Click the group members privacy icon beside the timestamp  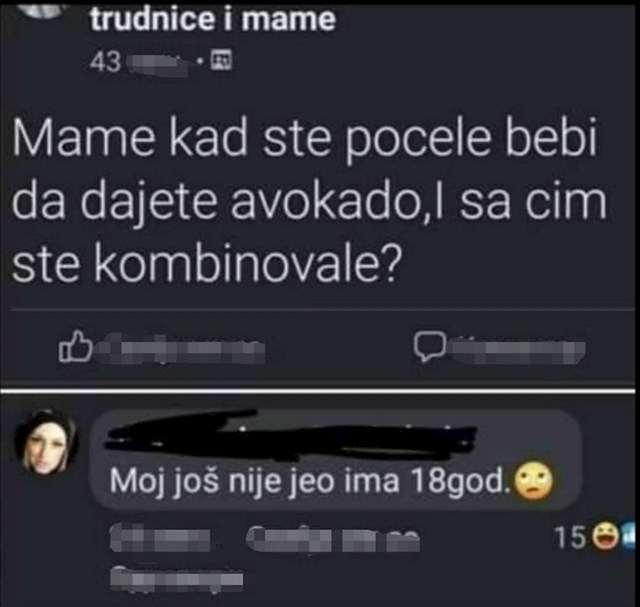click(x=221, y=60)
